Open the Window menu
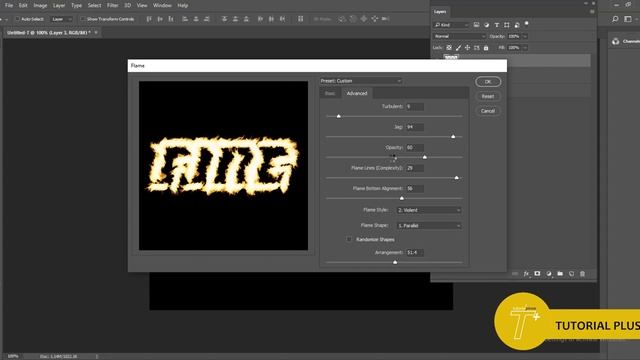Screen dimensions: 640x360 (162, 5)
